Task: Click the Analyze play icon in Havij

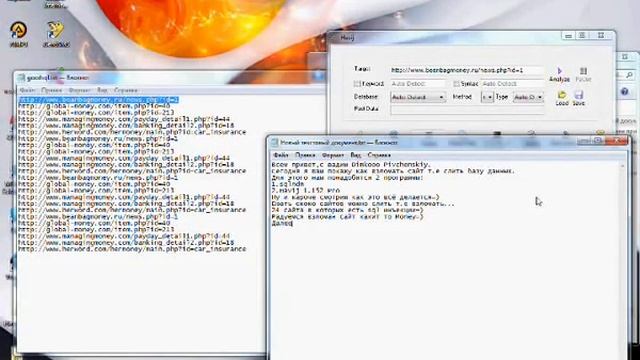Action: point(560,71)
